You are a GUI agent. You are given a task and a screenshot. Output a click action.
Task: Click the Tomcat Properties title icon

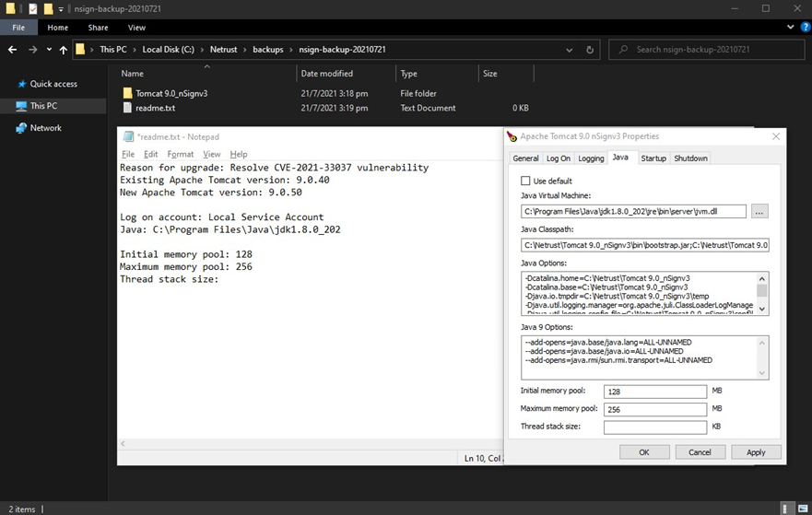click(512, 136)
